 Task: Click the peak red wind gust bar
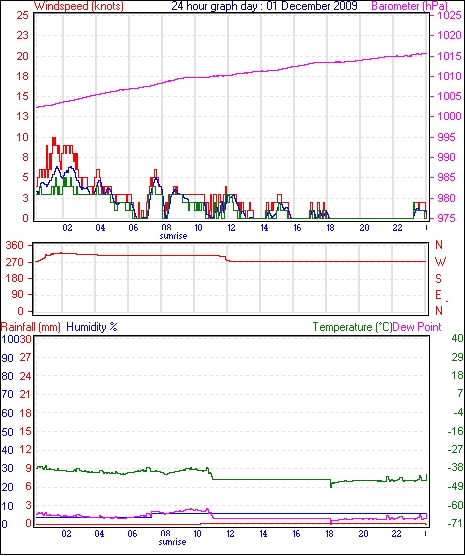point(54,141)
